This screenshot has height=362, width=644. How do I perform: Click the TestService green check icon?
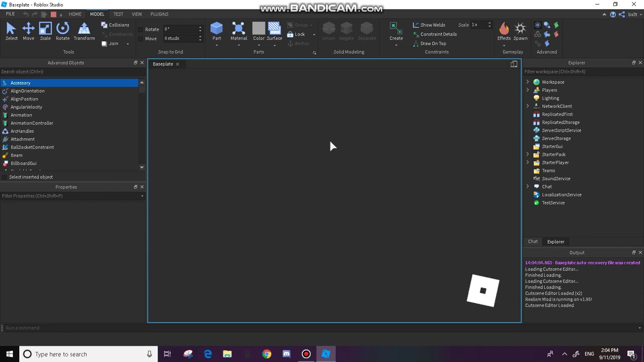pos(536,203)
